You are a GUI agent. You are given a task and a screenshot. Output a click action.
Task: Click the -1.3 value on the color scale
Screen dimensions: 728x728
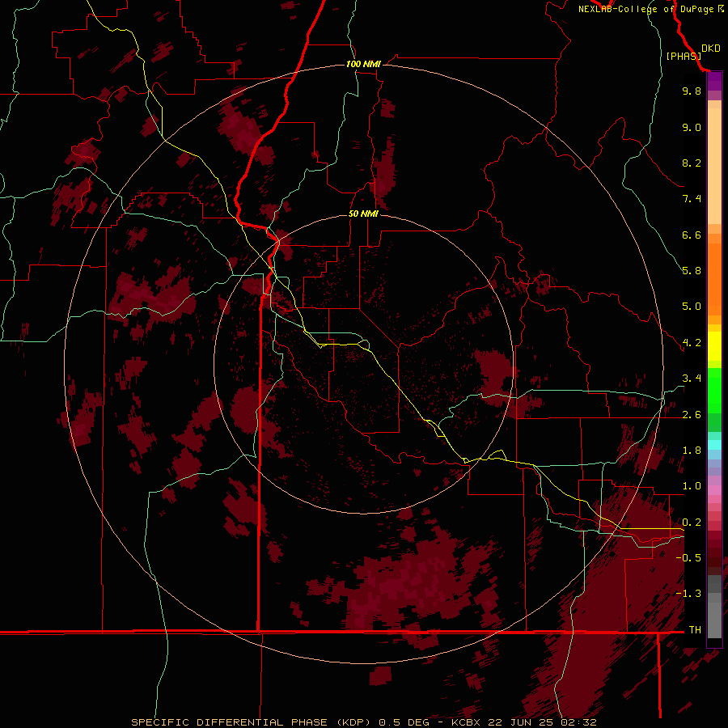click(x=688, y=594)
